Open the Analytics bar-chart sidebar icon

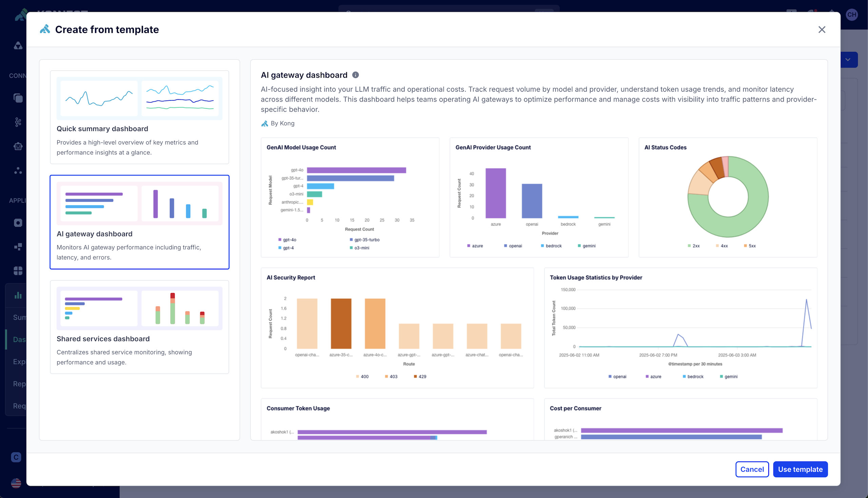(x=18, y=295)
